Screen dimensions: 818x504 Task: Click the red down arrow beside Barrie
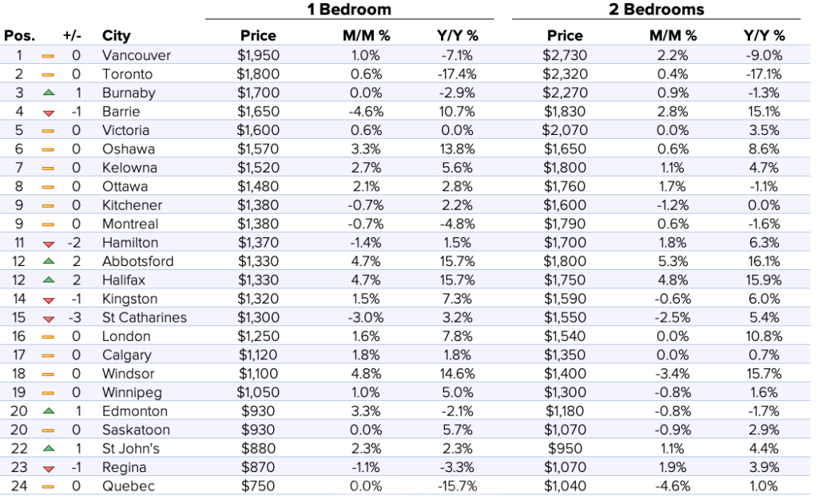48,112
